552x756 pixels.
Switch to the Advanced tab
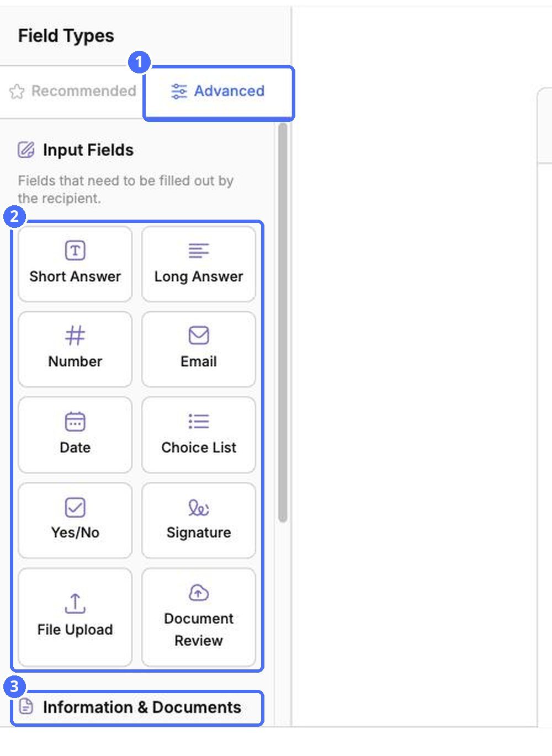219,93
